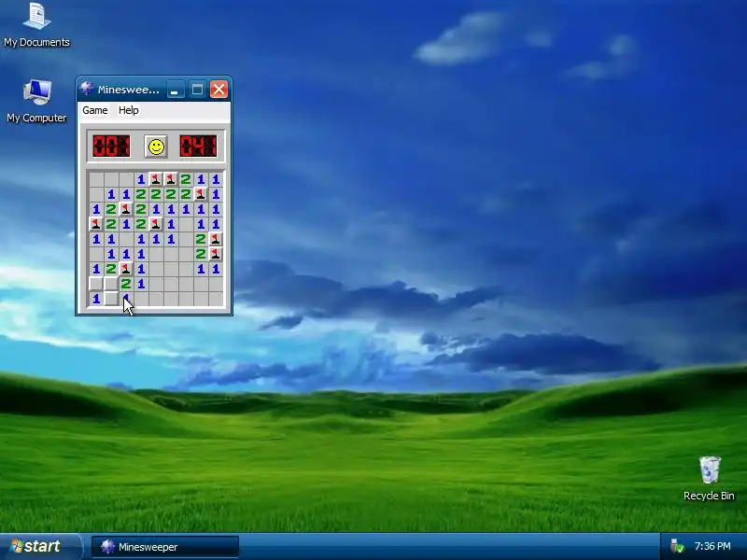747x560 pixels.
Task: Click the Minesweeper taskbar button
Action: 165,547
